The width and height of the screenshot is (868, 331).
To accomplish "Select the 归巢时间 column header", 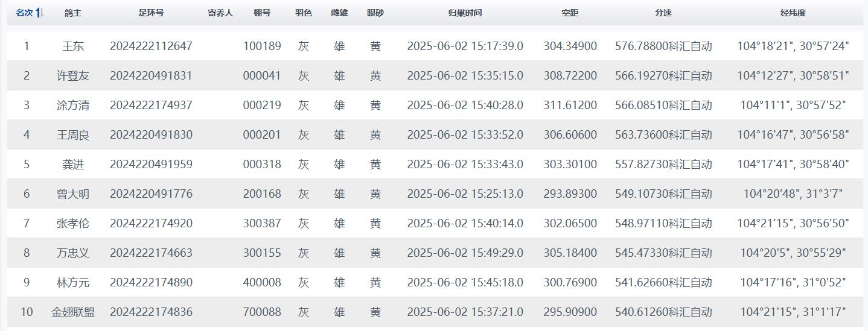I will click(465, 13).
